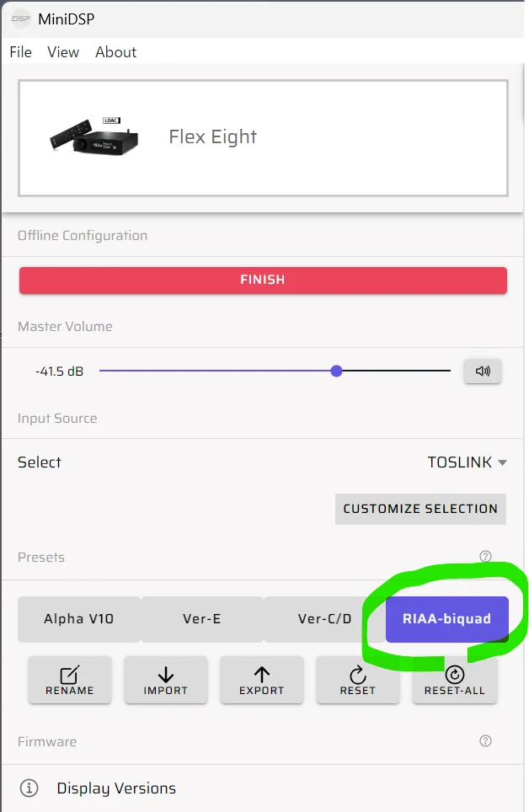Click the Flex Eight device image
This screenshot has height=812, width=529.
[94, 137]
